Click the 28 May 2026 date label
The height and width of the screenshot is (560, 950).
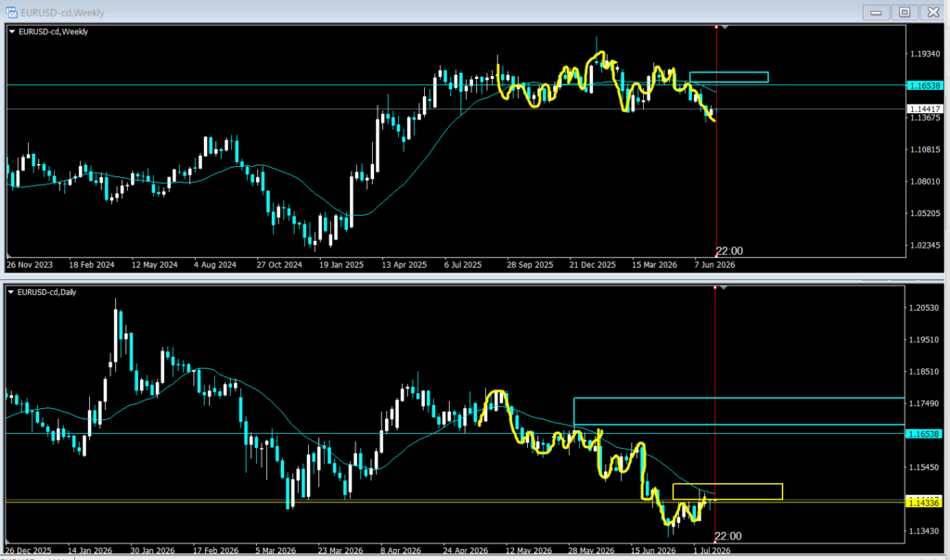point(591,551)
